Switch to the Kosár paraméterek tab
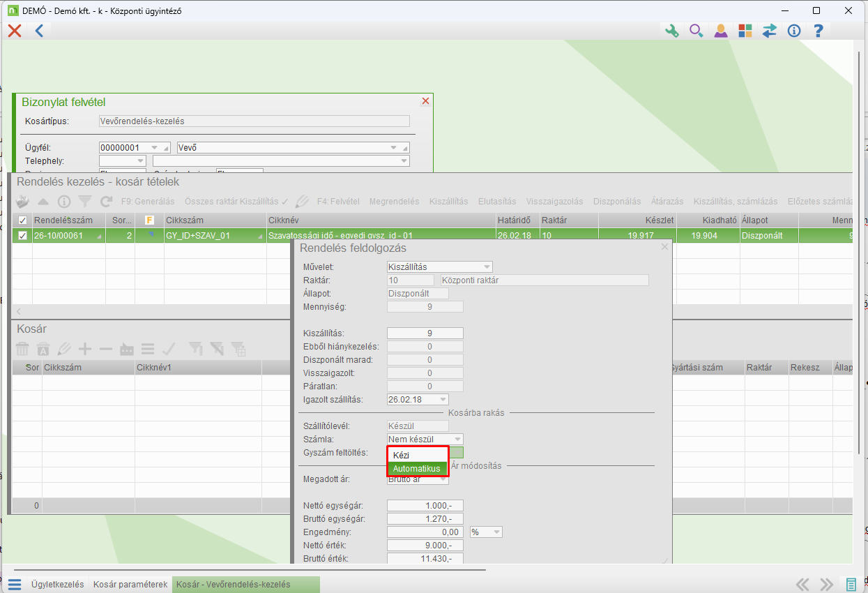Viewport: 868px width, 593px height. pyautogui.click(x=130, y=585)
